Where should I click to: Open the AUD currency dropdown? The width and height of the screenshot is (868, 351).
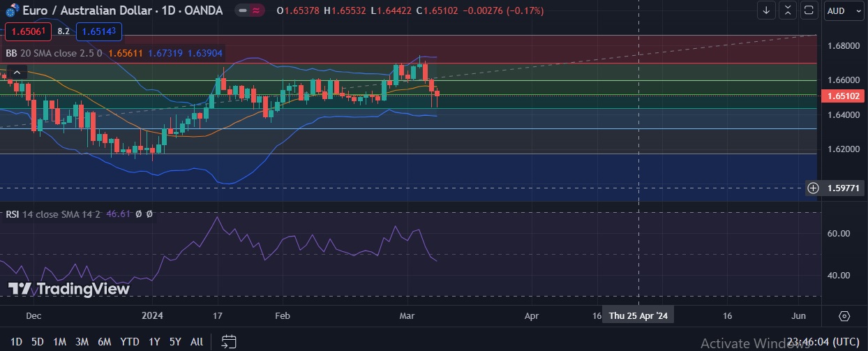(843, 10)
